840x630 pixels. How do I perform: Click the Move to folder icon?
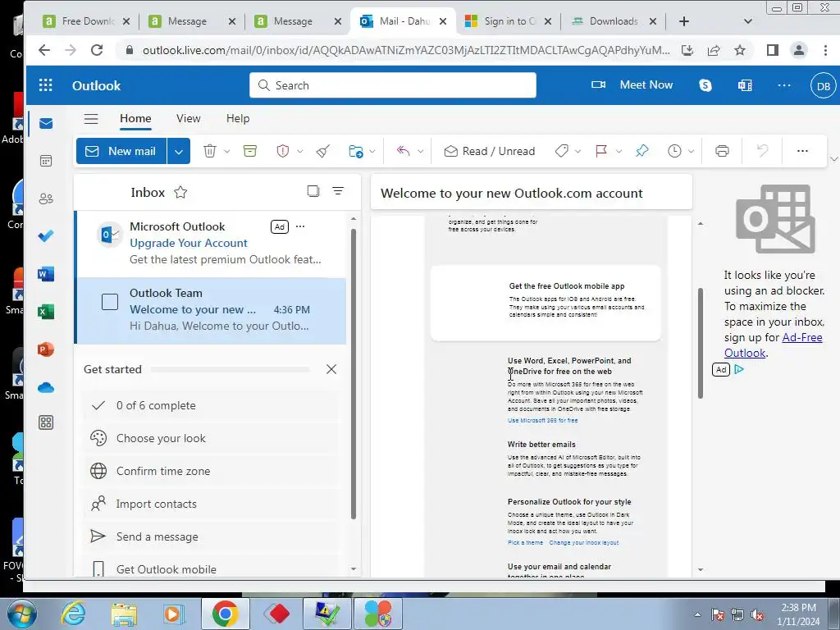coord(356,151)
